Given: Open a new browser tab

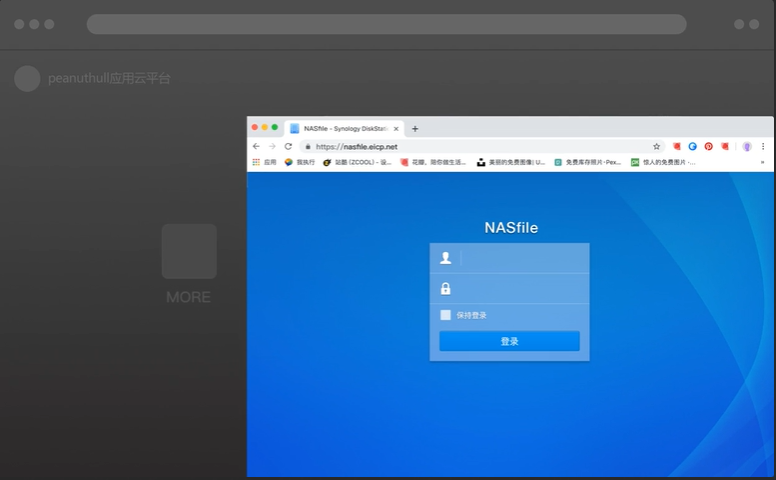Looking at the screenshot, I should (x=415, y=128).
